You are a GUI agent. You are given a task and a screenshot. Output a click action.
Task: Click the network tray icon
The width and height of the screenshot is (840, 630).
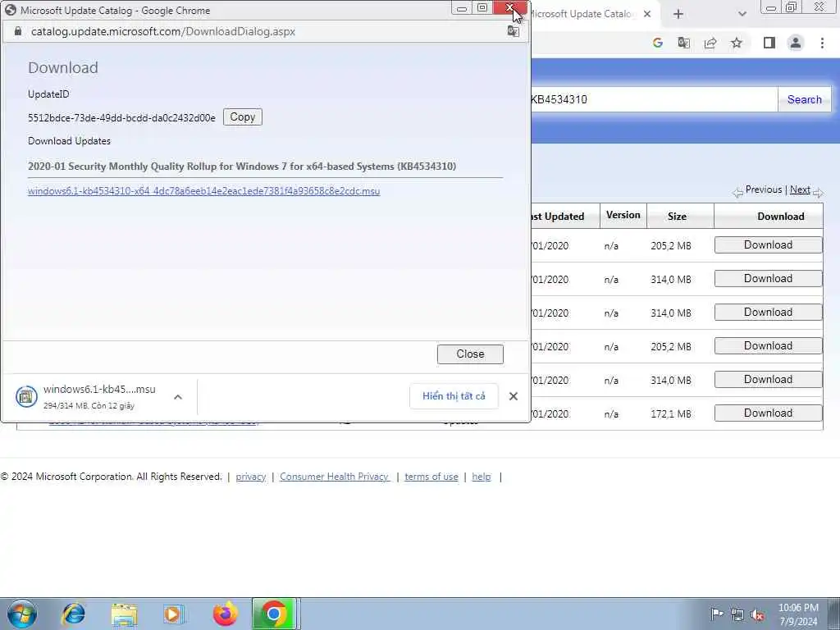click(x=737, y=614)
